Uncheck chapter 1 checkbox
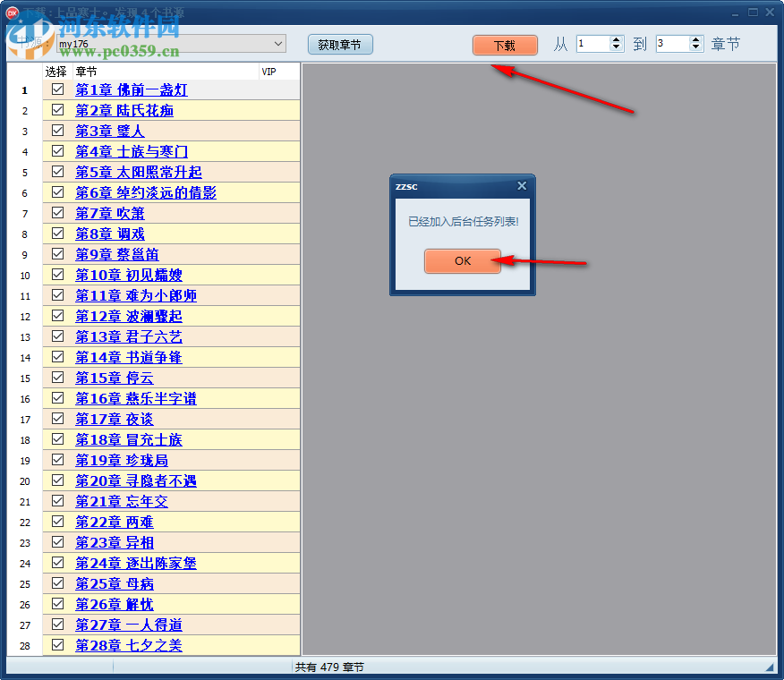The width and height of the screenshot is (784, 680). pos(58,89)
